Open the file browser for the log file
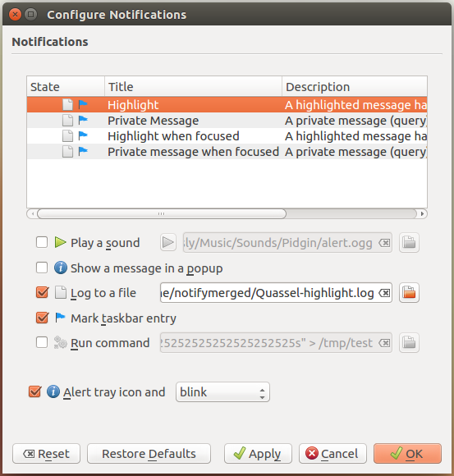 (x=409, y=293)
